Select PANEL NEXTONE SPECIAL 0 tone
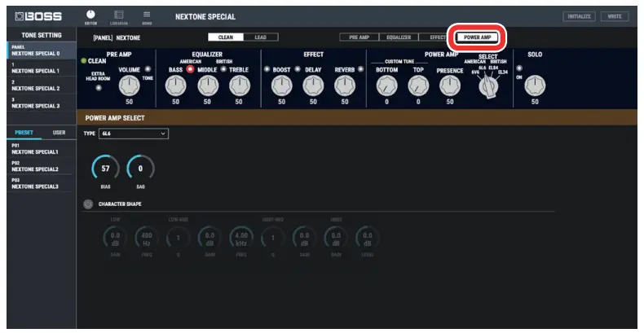644x333 pixels. [x=42, y=50]
